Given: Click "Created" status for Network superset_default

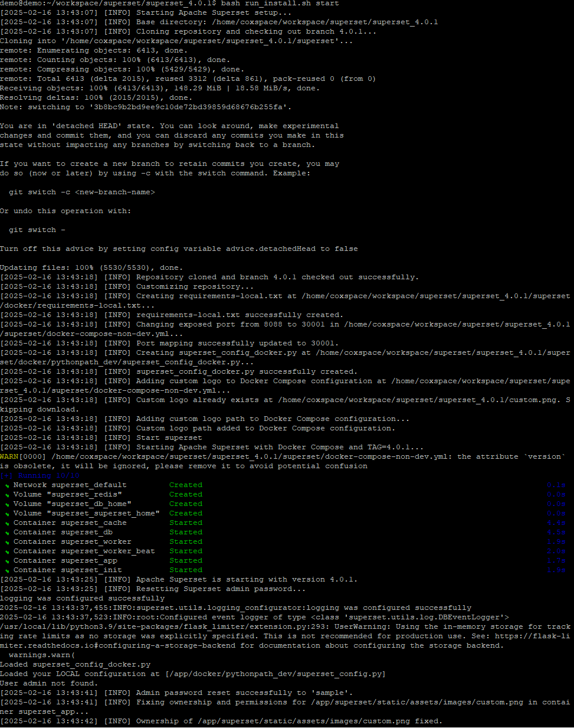Looking at the screenshot, I should pyautogui.click(x=186, y=485).
